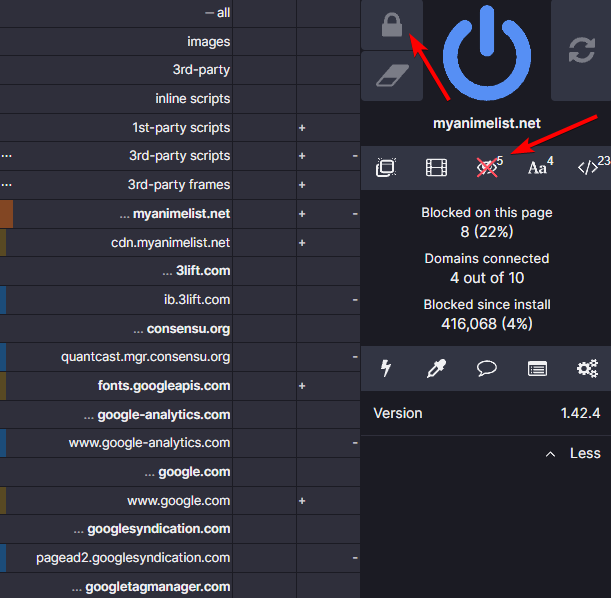Click the googlesyndication.com domain label
Viewport: 611px width, 598px height.
(x=158, y=529)
